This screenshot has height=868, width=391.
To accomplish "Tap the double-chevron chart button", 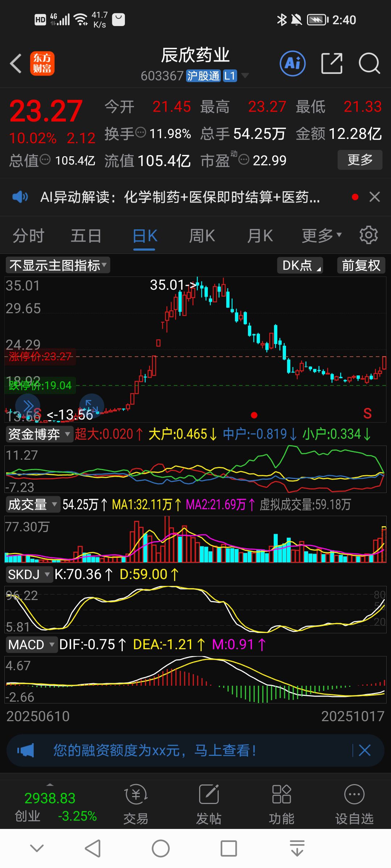I will 28,406.
